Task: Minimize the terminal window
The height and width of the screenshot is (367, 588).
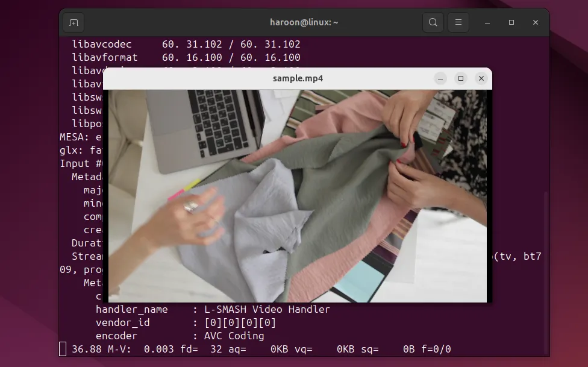Action: pyautogui.click(x=487, y=22)
